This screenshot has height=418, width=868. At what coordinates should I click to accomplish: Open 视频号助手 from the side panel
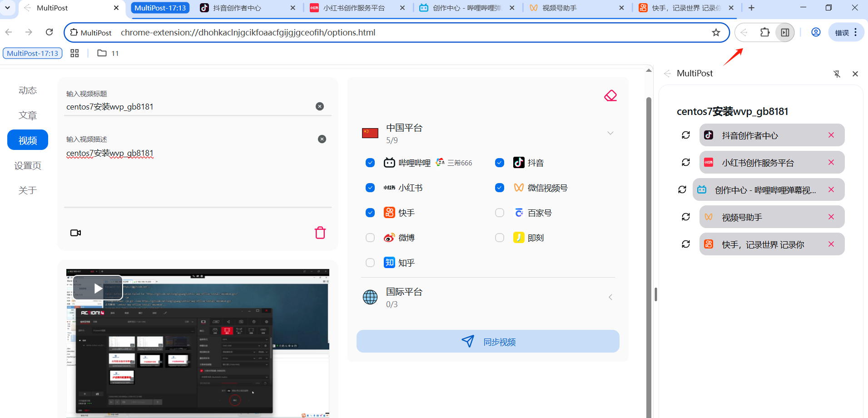pos(772,217)
